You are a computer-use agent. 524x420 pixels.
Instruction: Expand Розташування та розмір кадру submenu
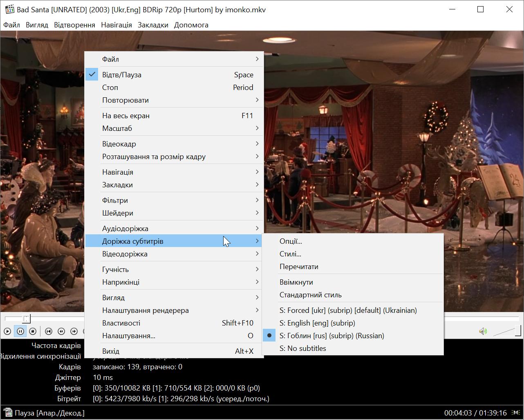click(x=174, y=157)
